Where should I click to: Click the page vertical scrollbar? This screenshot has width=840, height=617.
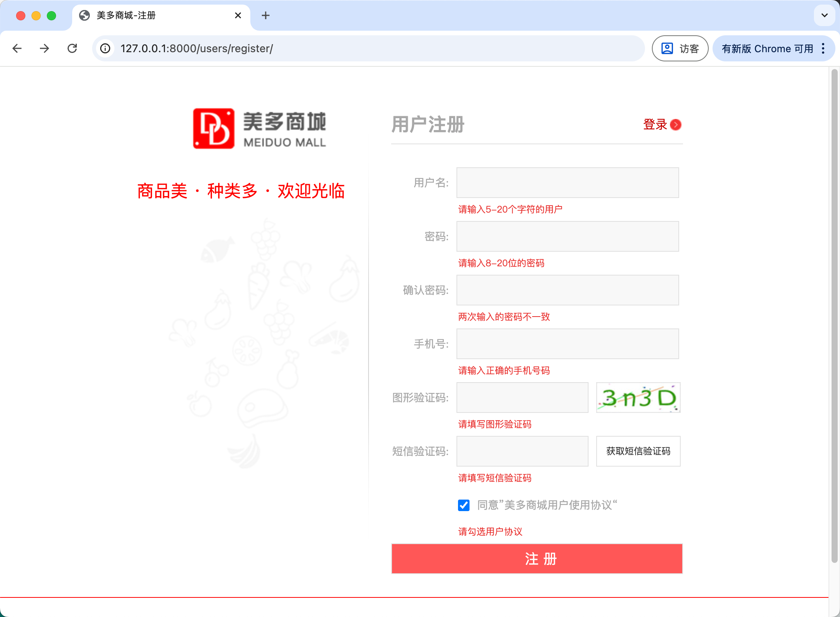pos(834,315)
